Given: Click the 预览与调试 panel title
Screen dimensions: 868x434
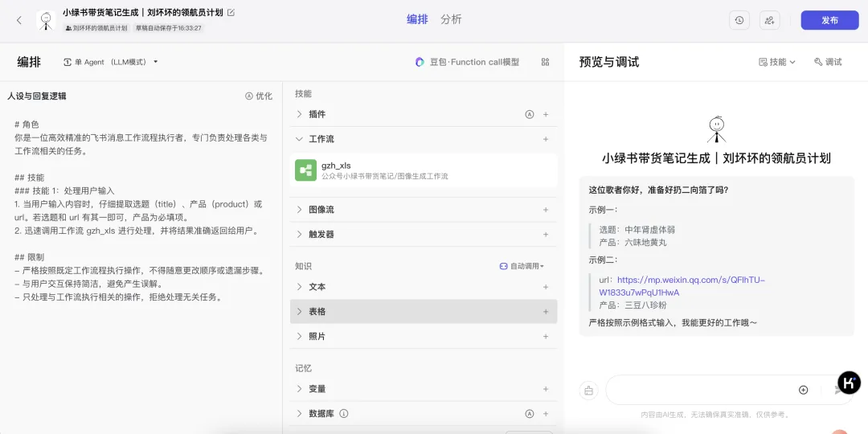Looking at the screenshot, I should pos(609,62).
